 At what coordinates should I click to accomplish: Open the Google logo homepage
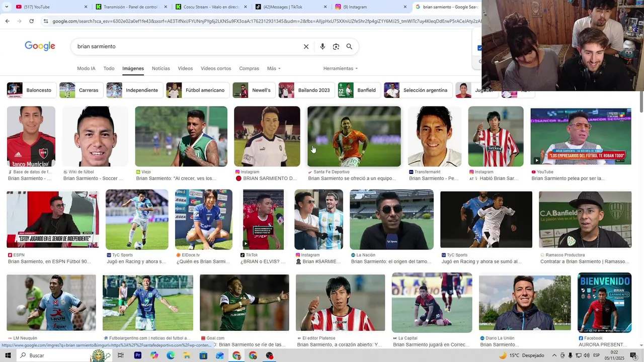(x=40, y=46)
